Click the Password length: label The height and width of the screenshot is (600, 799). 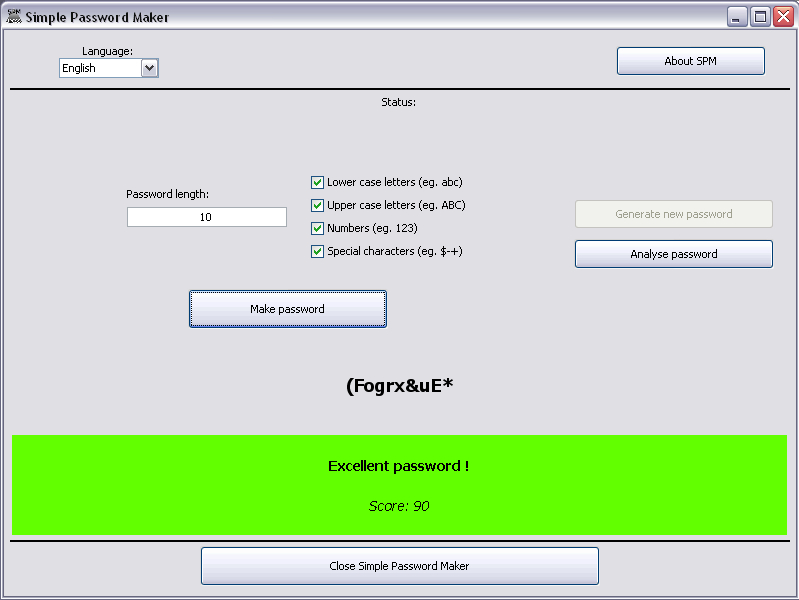click(168, 194)
